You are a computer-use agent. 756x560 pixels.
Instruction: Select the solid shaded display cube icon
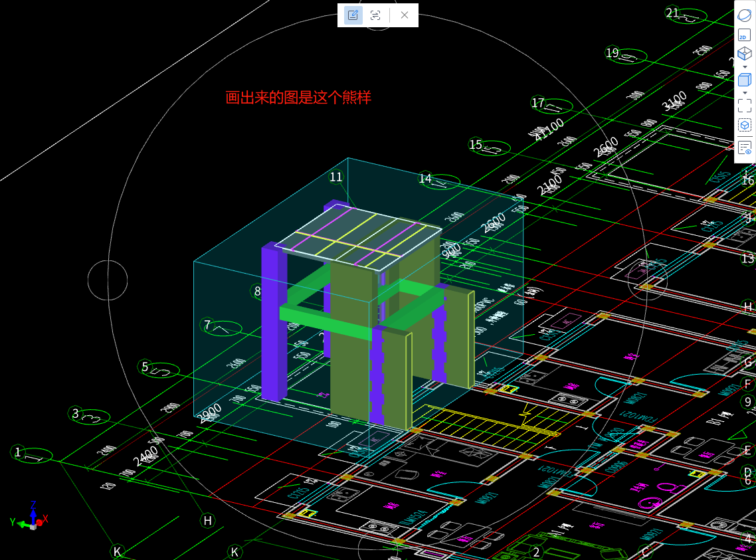coord(745,80)
